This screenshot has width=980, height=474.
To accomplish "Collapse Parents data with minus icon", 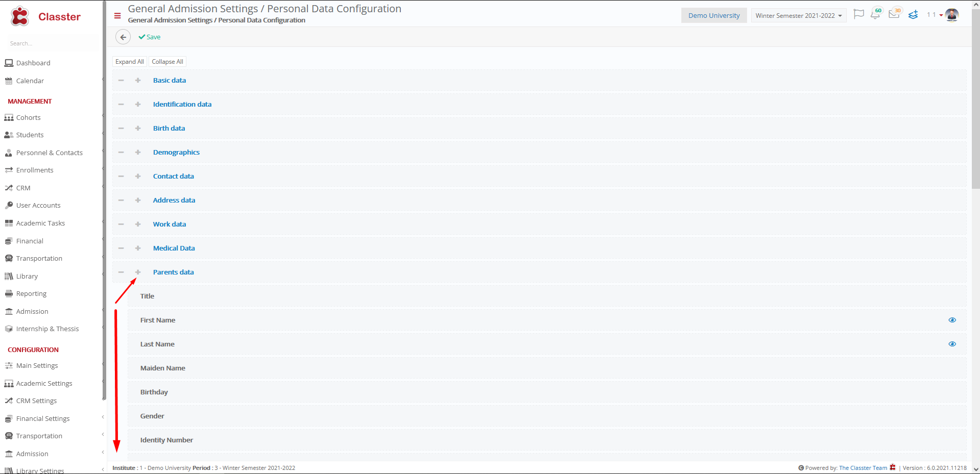I will pyautogui.click(x=121, y=272).
